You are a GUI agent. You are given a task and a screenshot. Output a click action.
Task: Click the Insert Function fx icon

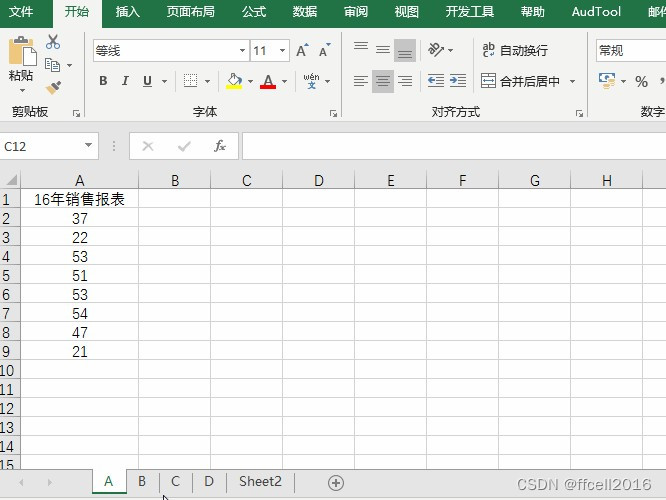[x=220, y=146]
